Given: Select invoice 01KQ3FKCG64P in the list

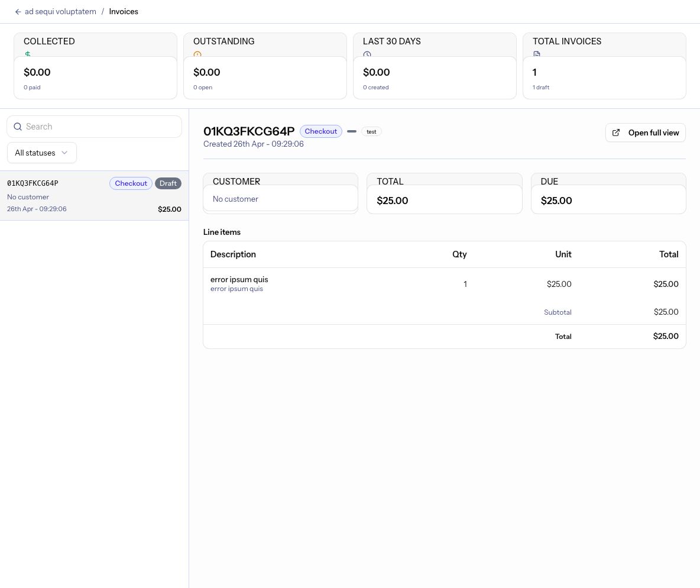Looking at the screenshot, I should point(94,196).
